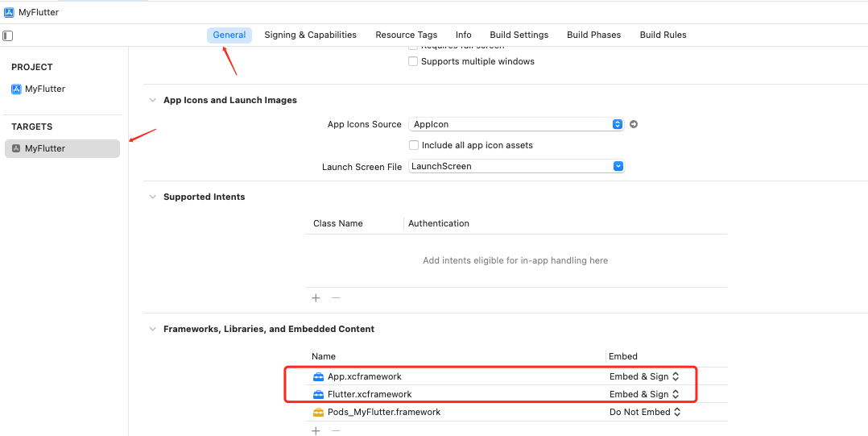This screenshot has height=436, width=868.
Task: Click the MyFlutter target icon
Action: click(16, 148)
